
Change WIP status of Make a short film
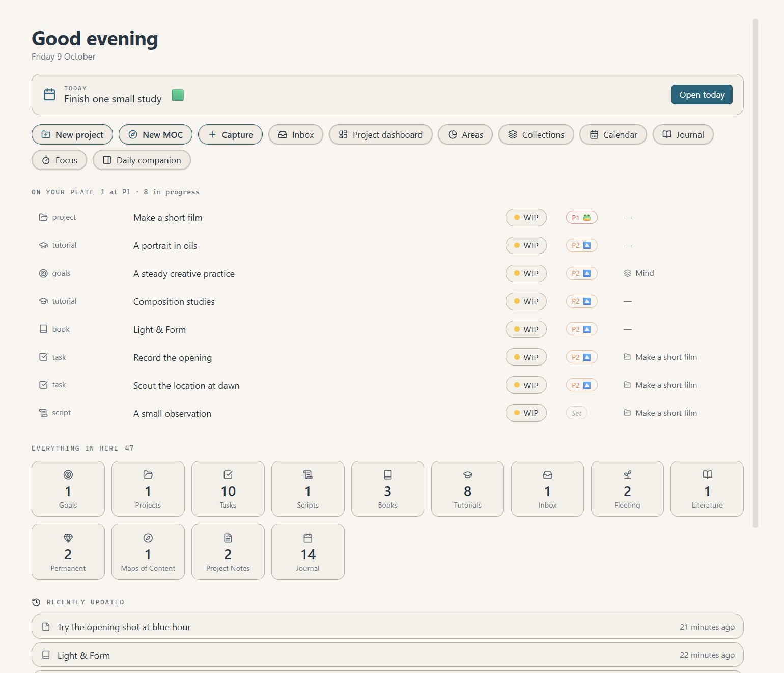click(x=526, y=217)
